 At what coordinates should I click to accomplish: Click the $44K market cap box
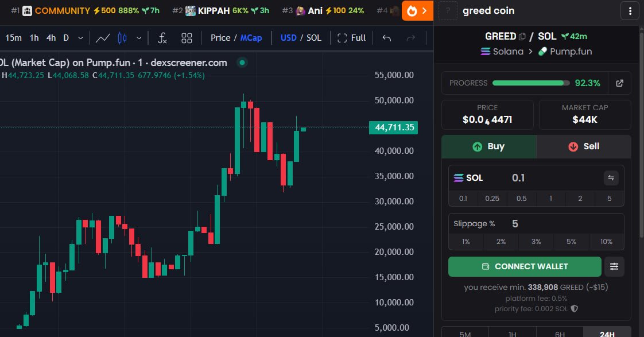coord(585,115)
